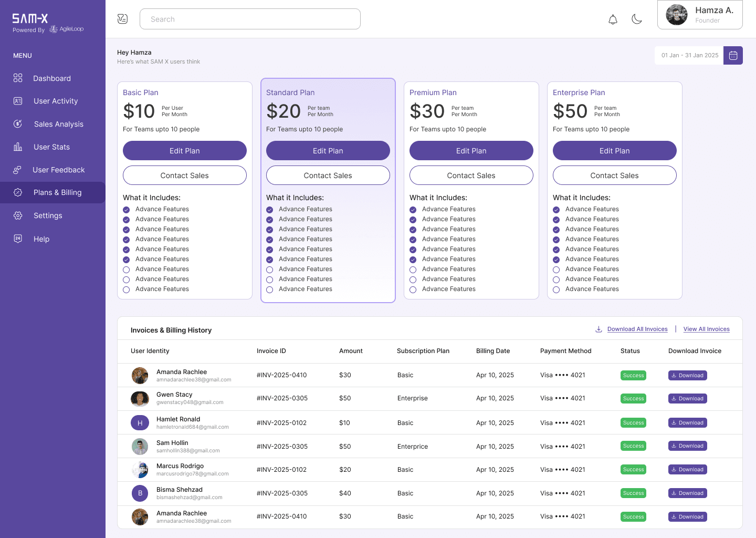756x538 pixels.
Task: Toggle first unchecked feature in Enterprise Plan
Action: [556, 270]
